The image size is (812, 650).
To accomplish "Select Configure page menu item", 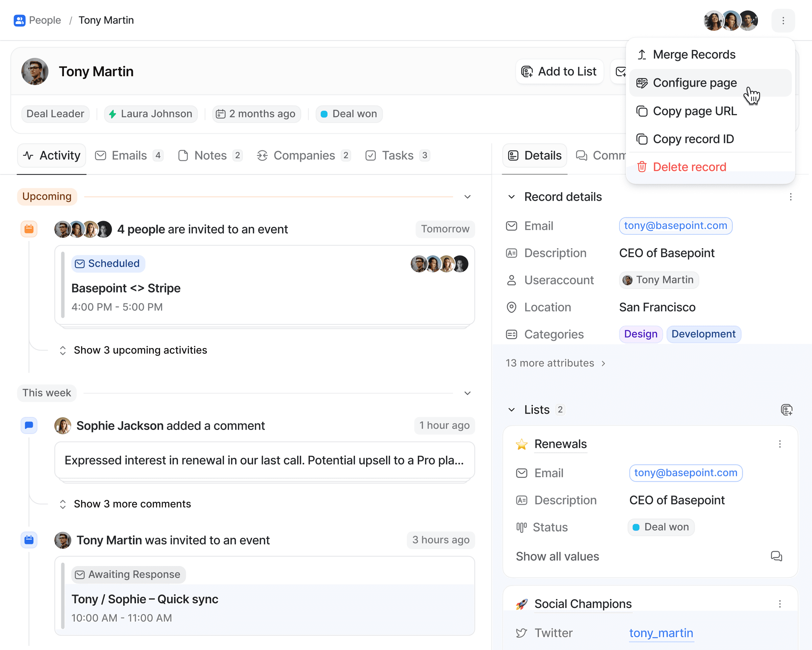I will 695,83.
